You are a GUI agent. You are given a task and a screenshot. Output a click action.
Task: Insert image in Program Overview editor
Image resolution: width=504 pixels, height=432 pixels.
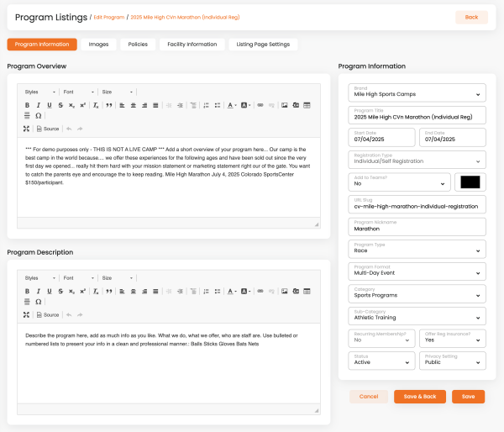285,105
